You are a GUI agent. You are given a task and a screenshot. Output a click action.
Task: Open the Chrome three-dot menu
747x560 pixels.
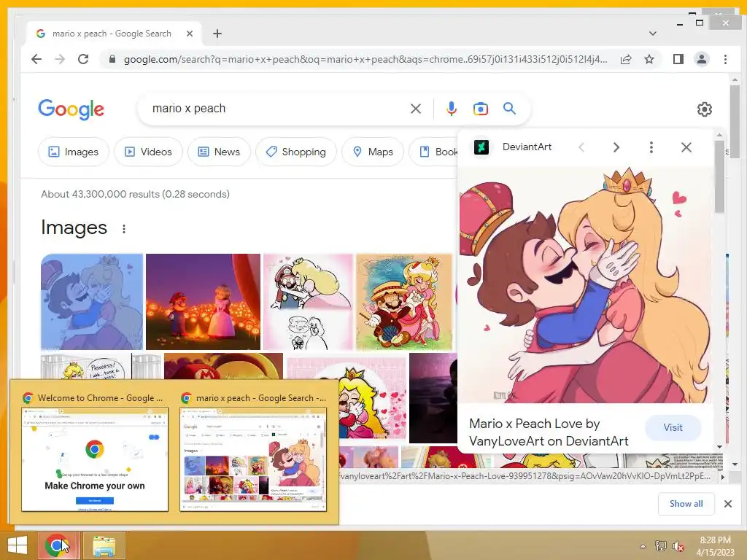pyautogui.click(x=725, y=59)
